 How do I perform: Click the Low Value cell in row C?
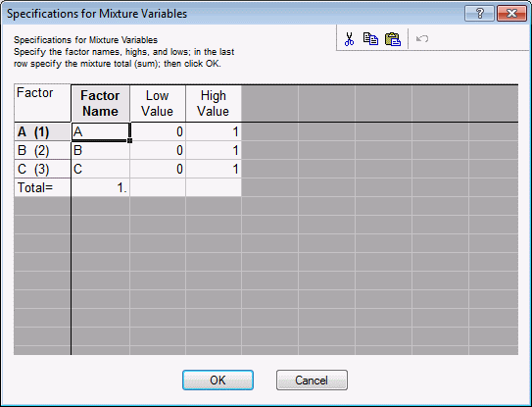pyautogui.click(x=158, y=169)
